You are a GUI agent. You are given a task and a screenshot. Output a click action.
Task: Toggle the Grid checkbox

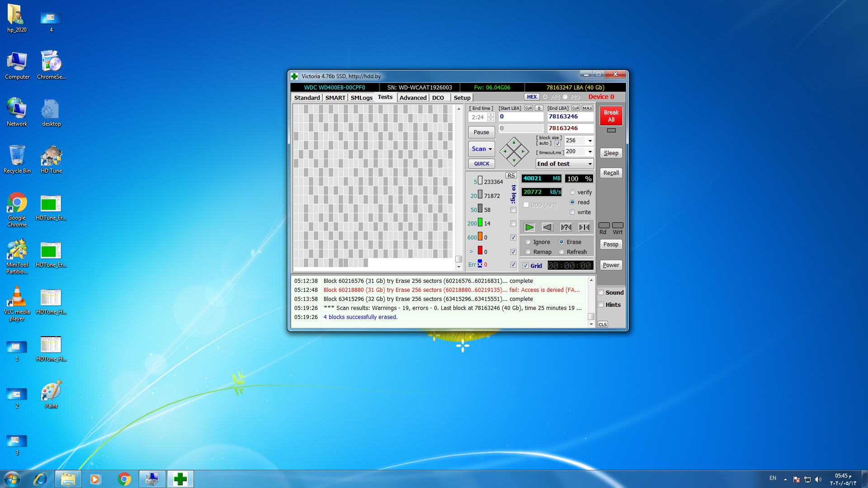[525, 266]
